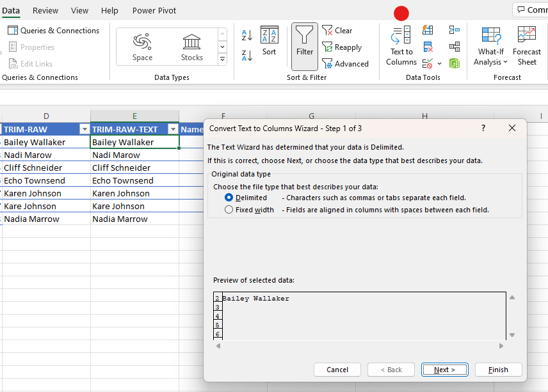
Task: Select the Delimited radio option
Action: [x=229, y=198]
